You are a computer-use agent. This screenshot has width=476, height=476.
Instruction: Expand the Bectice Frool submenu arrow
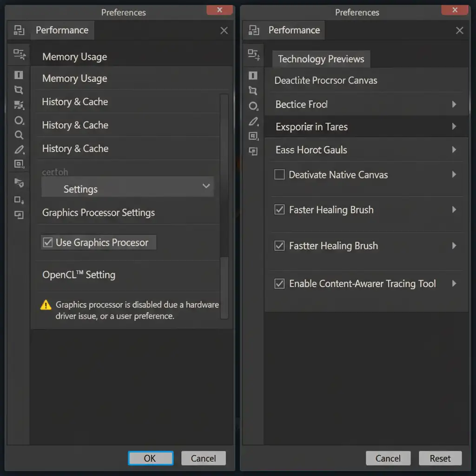pyautogui.click(x=454, y=105)
